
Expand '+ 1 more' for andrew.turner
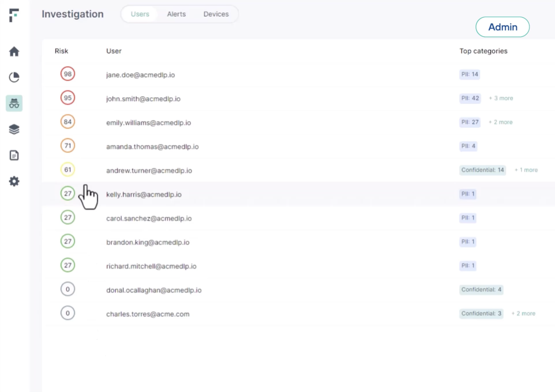[x=526, y=170]
